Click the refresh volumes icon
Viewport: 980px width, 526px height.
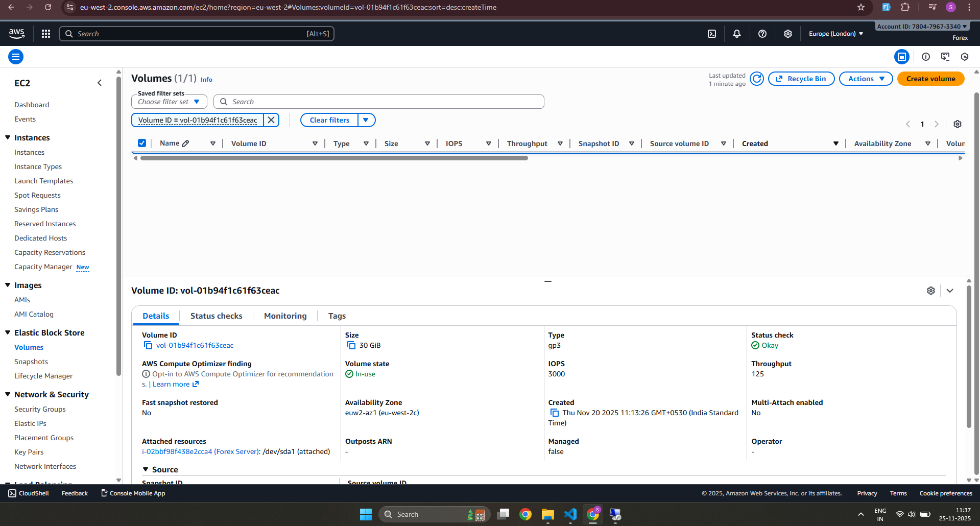[757, 79]
